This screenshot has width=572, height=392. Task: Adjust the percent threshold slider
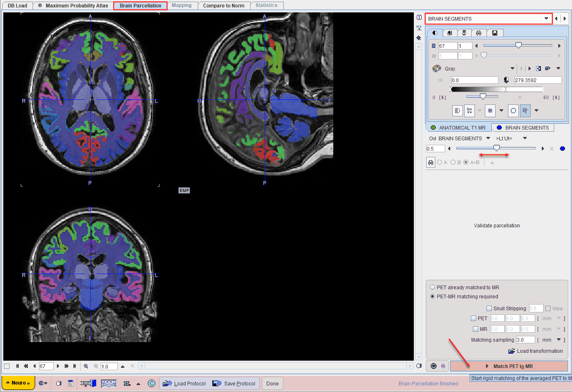click(482, 97)
